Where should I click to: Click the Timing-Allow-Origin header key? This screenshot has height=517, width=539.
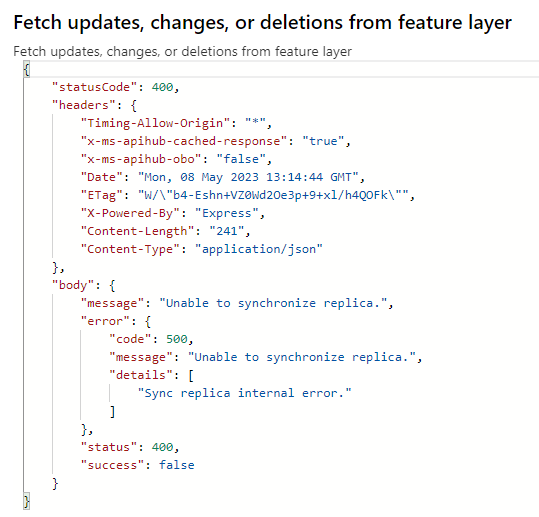(x=155, y=123)
